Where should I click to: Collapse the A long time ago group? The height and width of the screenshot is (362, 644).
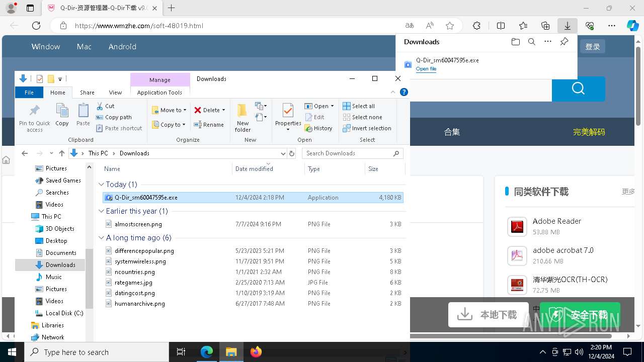[101, 238]
